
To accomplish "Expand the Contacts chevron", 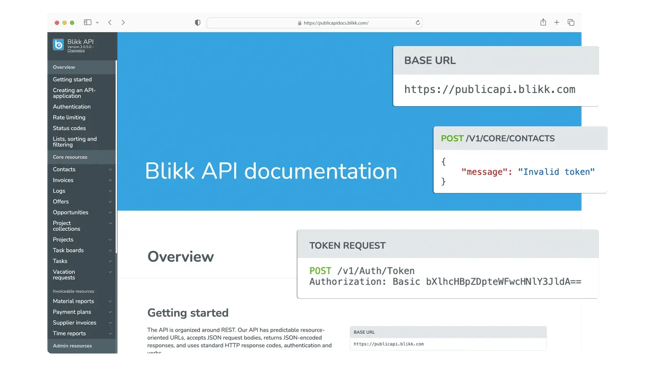I will 110,169.
